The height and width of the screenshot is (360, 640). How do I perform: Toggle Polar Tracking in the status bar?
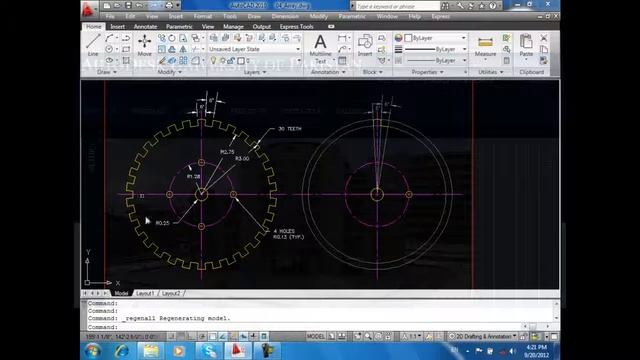point(202,336)
